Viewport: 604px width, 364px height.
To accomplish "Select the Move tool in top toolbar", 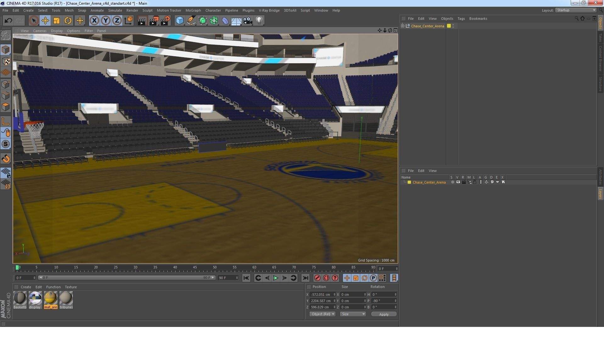I will tap(45, 21).
